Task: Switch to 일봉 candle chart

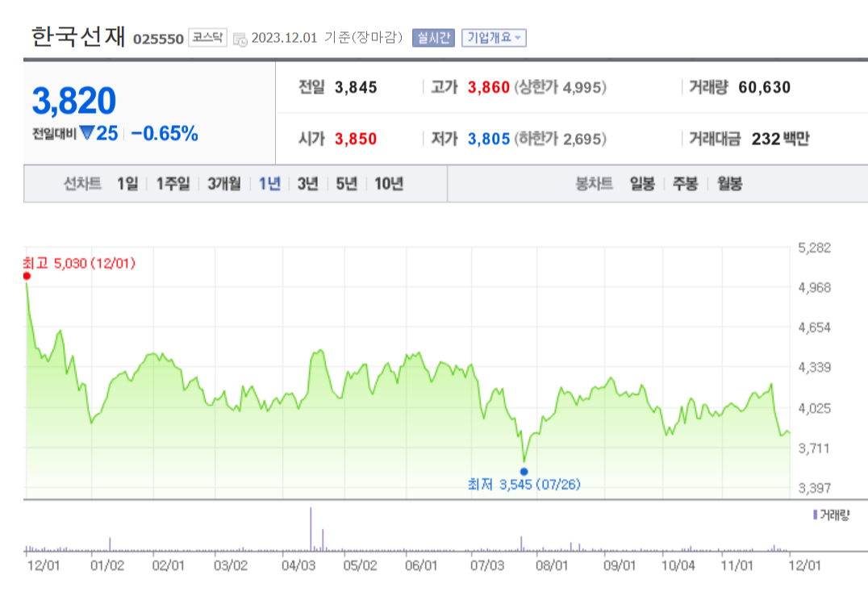Action: point(642,183)
